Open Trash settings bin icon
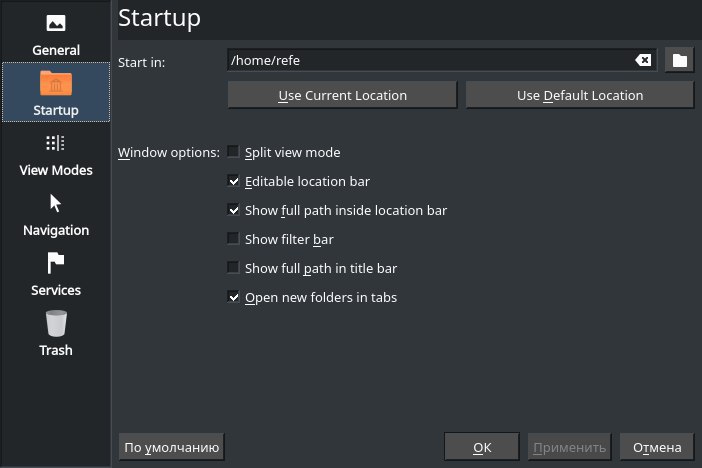702x468 pixels. (56, 323)
